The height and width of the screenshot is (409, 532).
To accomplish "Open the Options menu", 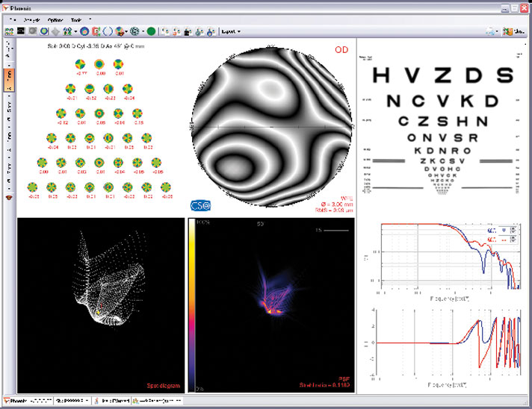I will tap(55, 19).
